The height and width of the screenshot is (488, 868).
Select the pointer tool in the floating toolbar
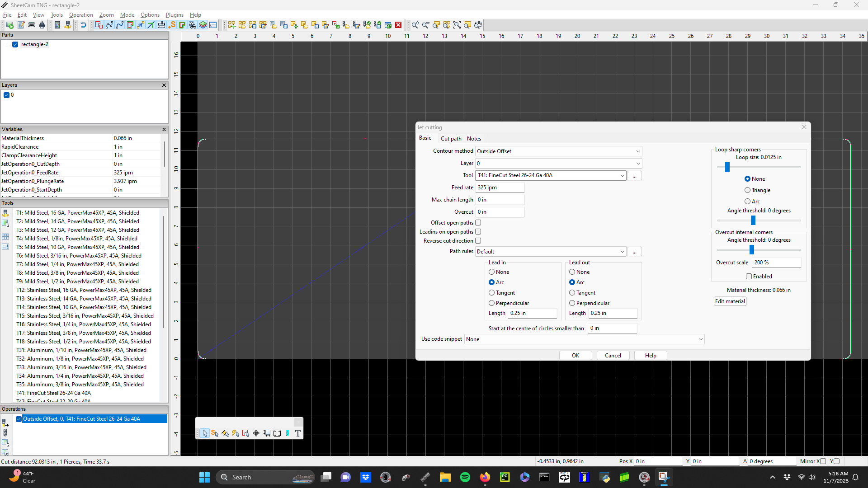point(204,433)
